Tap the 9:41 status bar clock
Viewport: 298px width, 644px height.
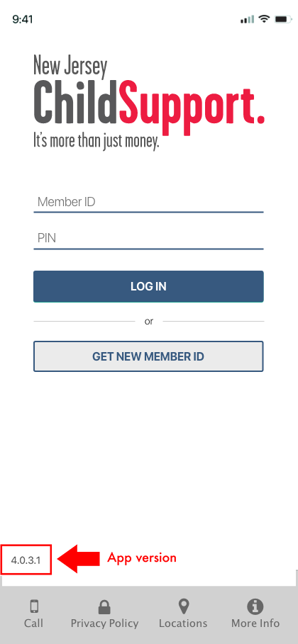(23, 19)
